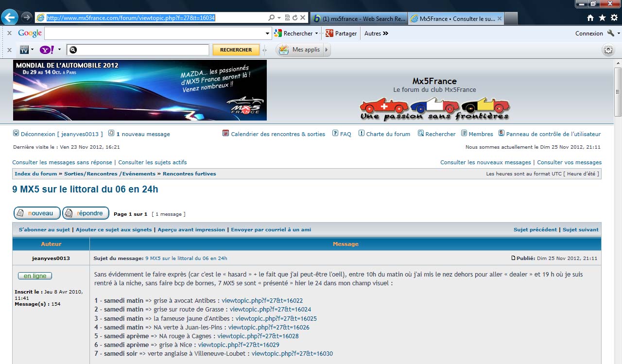The image size is (622, 364).
Task: Switch to the mx5france Web Search tab
Action: [x=359, y=18]
